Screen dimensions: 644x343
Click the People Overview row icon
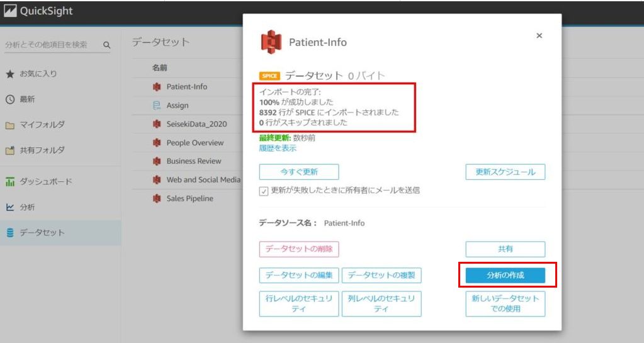point(157,142)
